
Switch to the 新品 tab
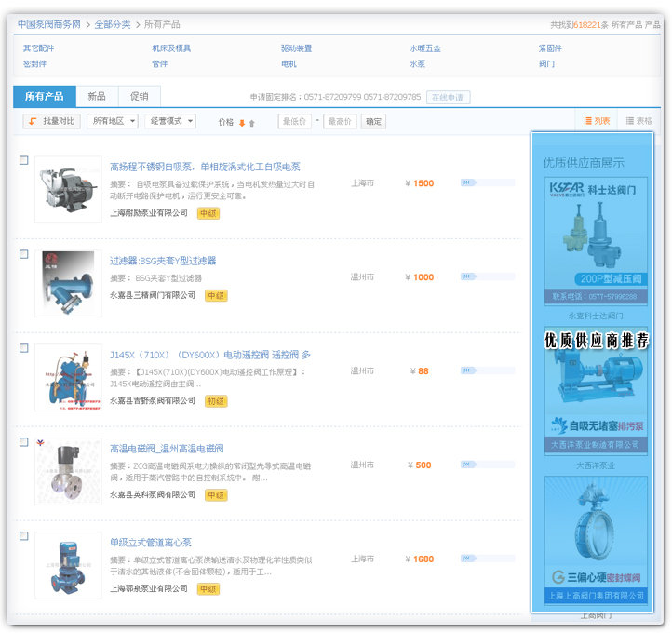[x=97, y=96]
